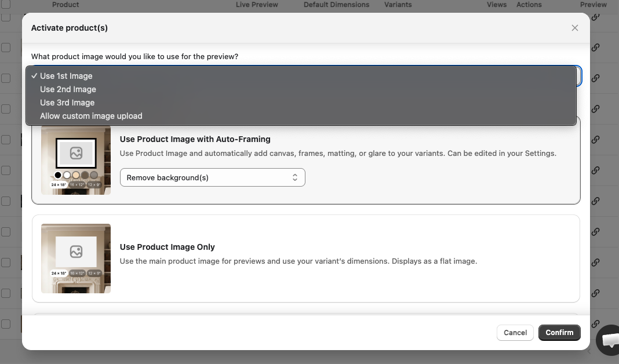Close the Activate product(s) dialog with X

(575, 28)
